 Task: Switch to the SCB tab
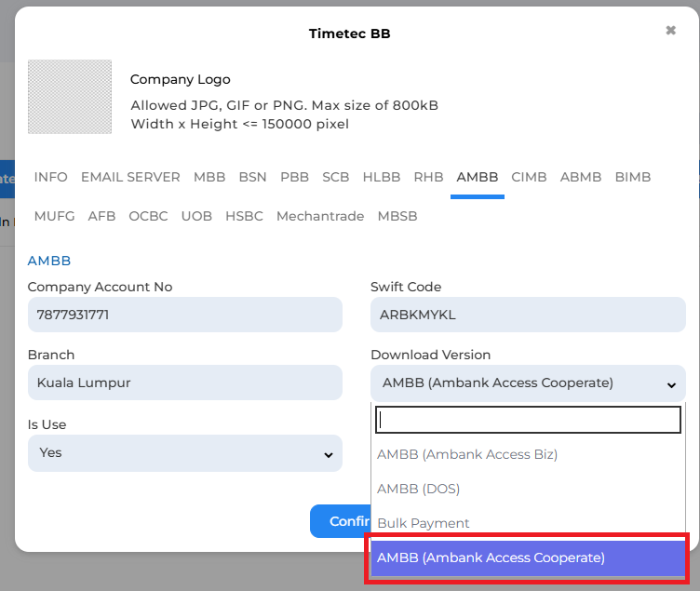336,177
